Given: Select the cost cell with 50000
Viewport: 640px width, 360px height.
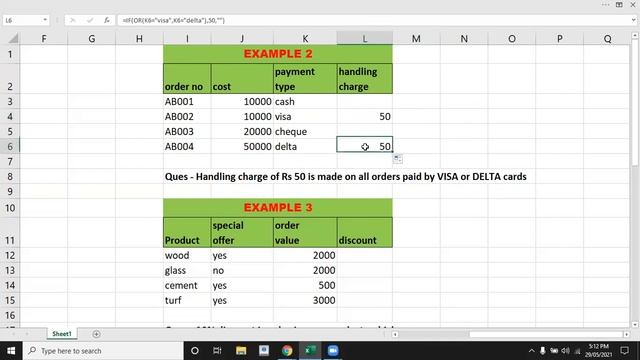Looking at the screenshot, I should click(242, 147).
